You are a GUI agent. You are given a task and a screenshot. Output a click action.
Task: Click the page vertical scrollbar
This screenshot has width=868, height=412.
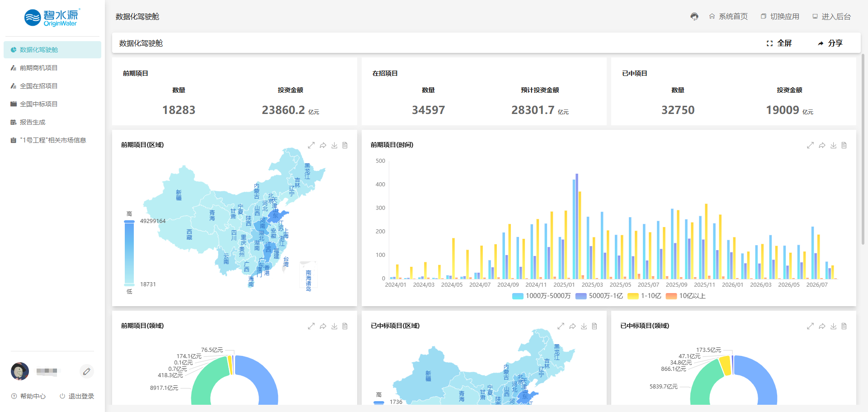tap(863, 149)
